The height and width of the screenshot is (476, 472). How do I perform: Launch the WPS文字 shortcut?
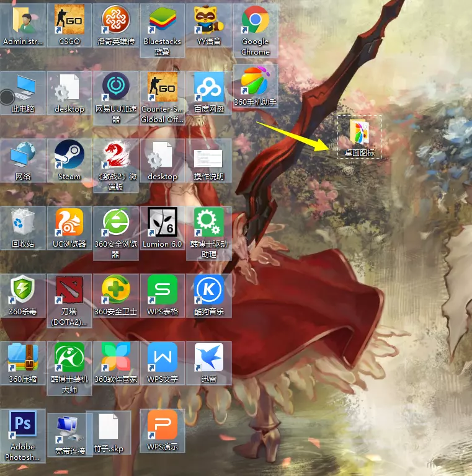coord(163,363)
